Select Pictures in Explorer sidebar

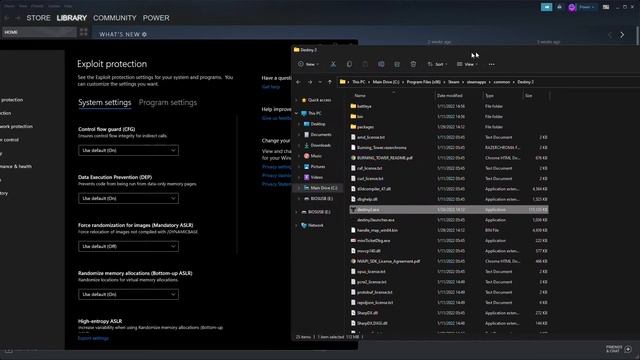tap(318, 167)
